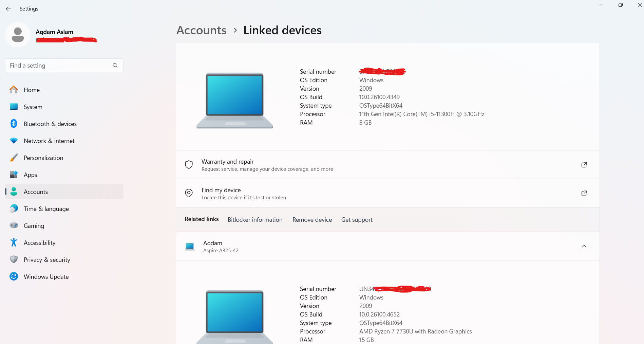
Task: Collapse the Aqdam Aspire A325-42 device section
Action: (x=584, y=246)
